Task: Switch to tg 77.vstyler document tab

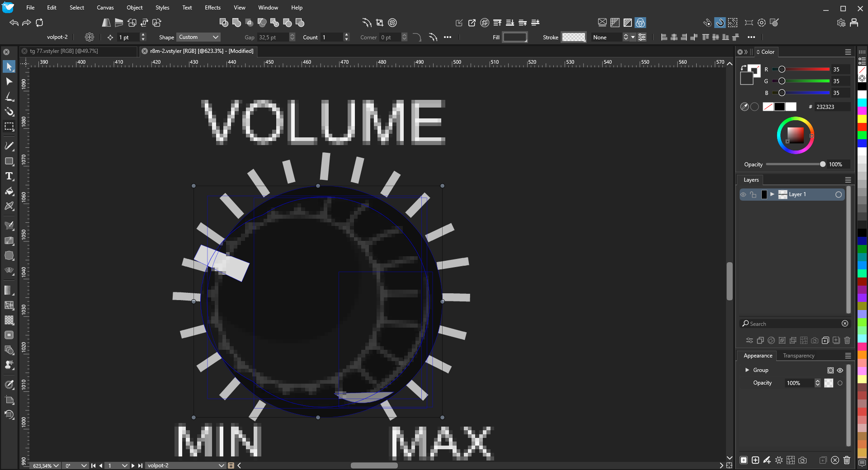Action: point(64,51)
